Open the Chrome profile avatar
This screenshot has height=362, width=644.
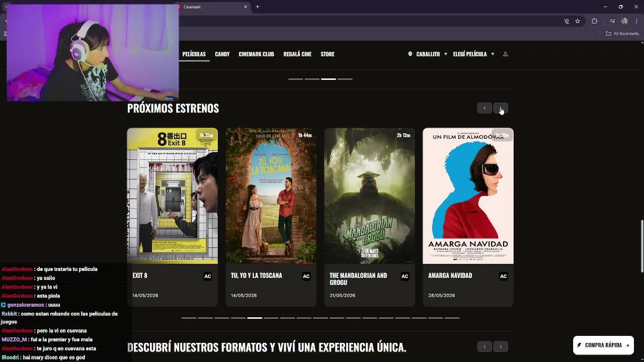point(624,21)
